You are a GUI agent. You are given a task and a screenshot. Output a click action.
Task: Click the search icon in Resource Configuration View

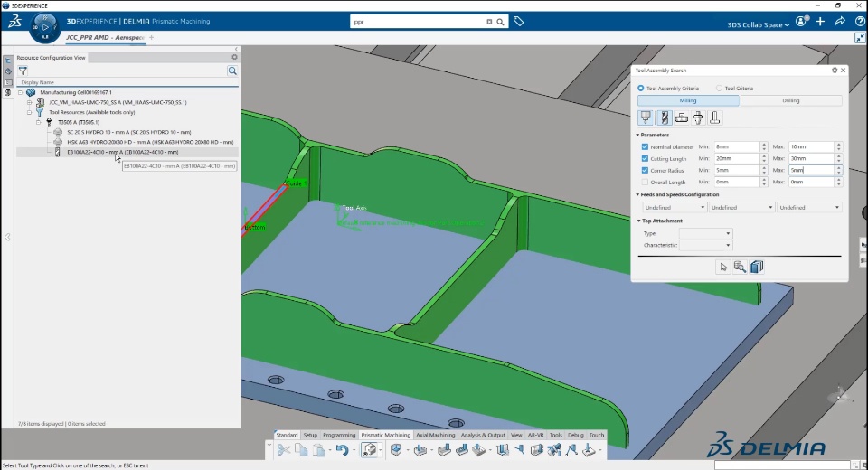pyautogui.click(x=232, y=70)
